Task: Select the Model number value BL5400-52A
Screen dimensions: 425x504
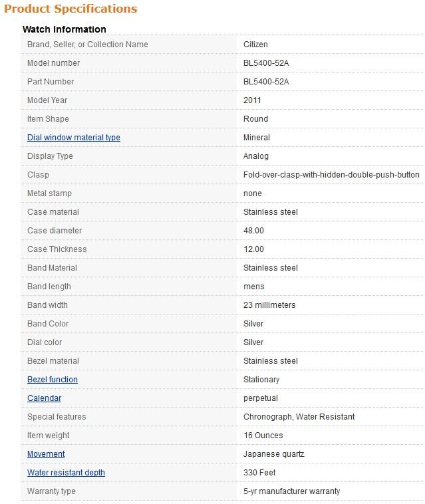Action: coord(266,63)
